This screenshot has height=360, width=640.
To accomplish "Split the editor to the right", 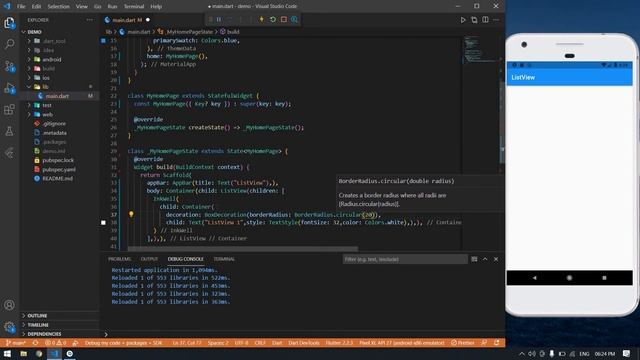I will tap(485, 20).
